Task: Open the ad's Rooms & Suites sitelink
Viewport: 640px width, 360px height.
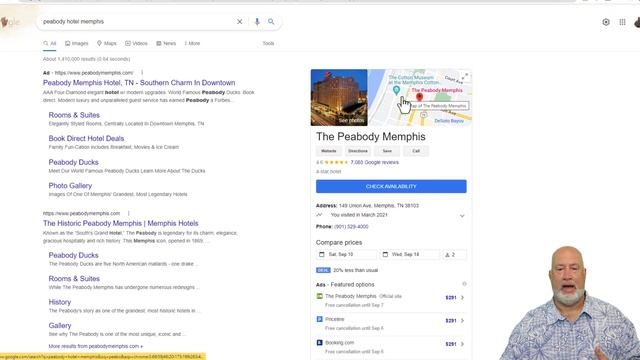Action: coord(74,115)
